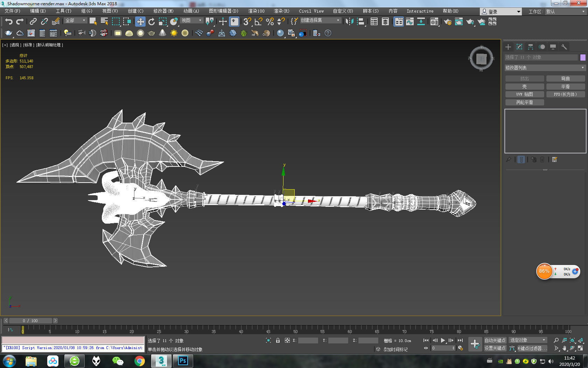Image resolution: width=588 pixels, height=368 pixels.
Task: Activate the Select and Scale tool
Action: 163,21
